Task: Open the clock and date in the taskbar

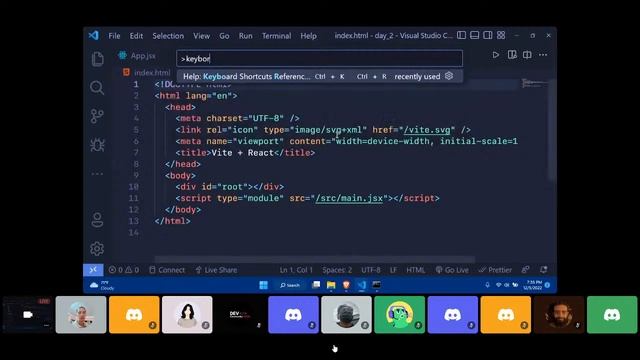Action: [534, 285]
